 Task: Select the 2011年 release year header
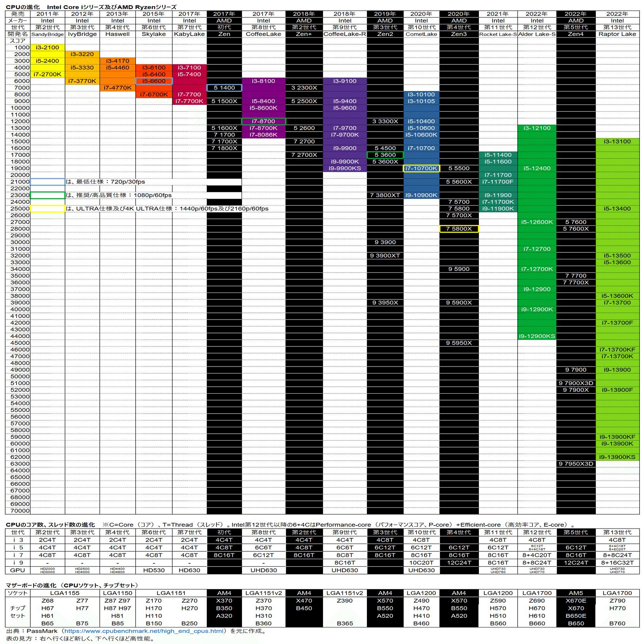47,14
